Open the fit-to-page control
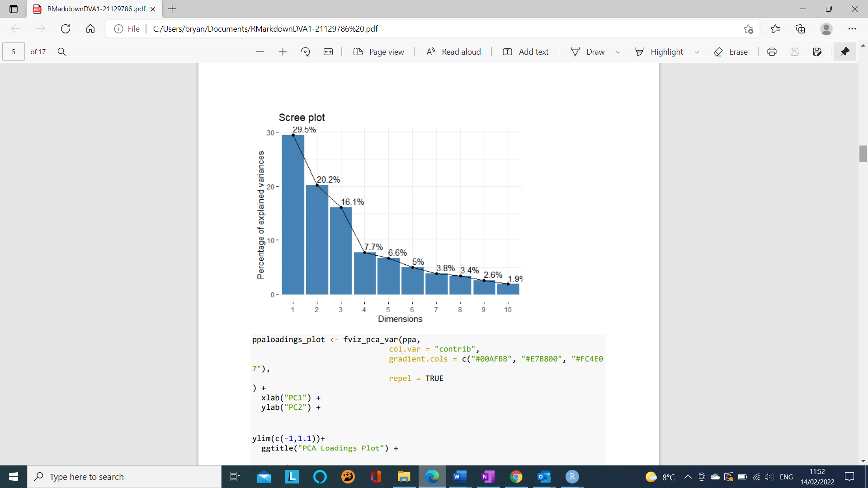The height and width of the screenshot is (488, 868). click(329, 52)
